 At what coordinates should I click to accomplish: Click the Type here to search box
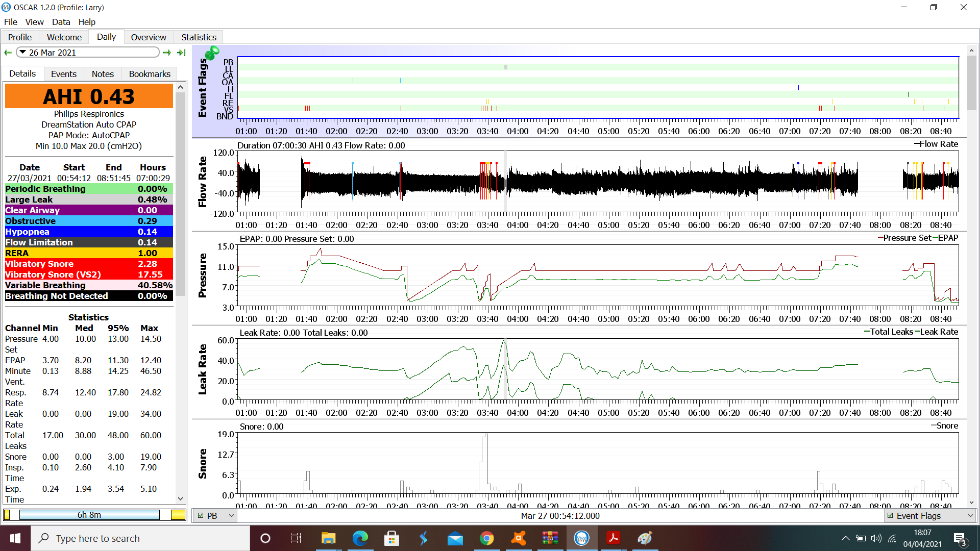(140, 538)
